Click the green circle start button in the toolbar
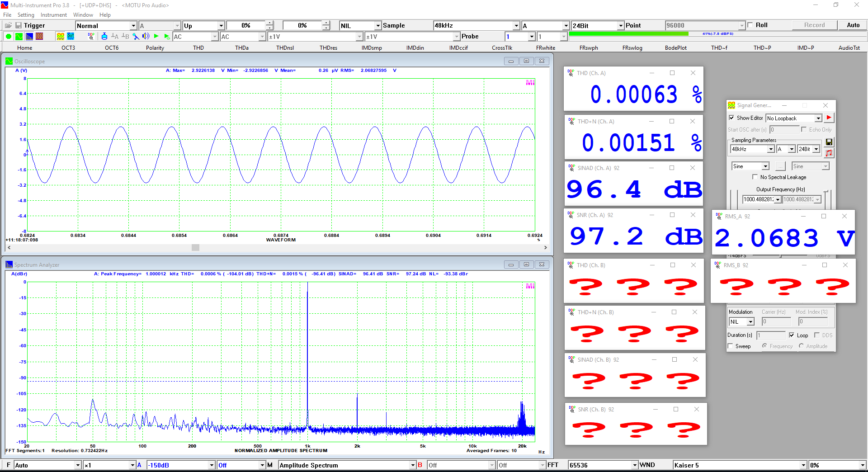Viewport: 868px width, 472px height. point(8,36)
